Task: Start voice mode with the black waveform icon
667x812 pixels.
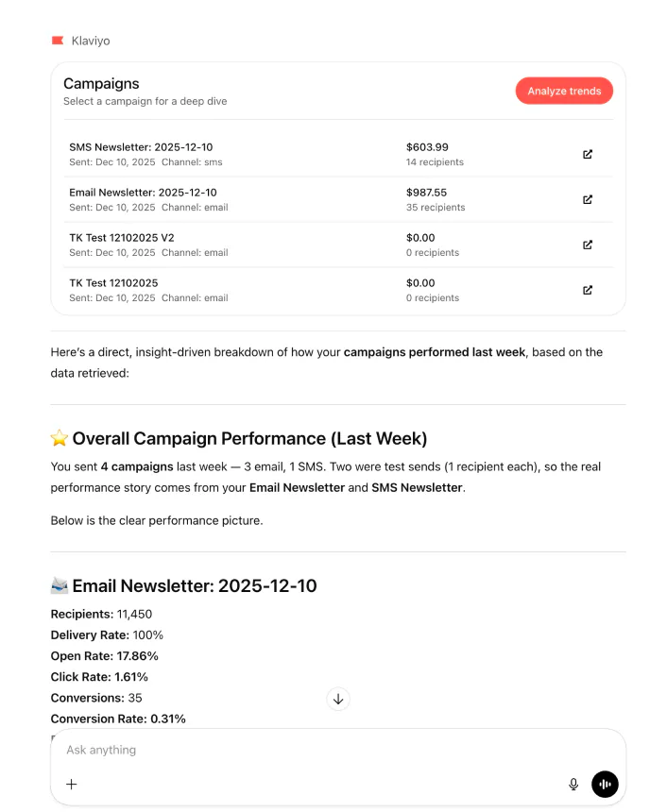Action: click(x=605, y=784)
